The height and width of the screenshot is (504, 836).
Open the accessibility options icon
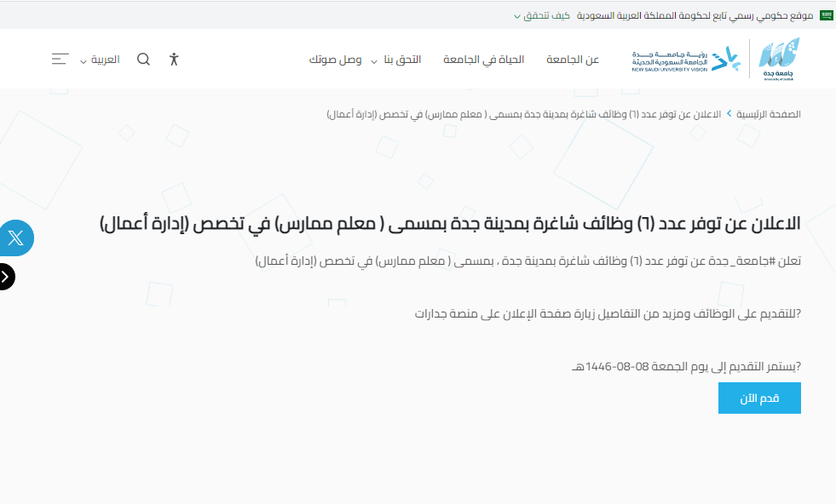point(174,60)
